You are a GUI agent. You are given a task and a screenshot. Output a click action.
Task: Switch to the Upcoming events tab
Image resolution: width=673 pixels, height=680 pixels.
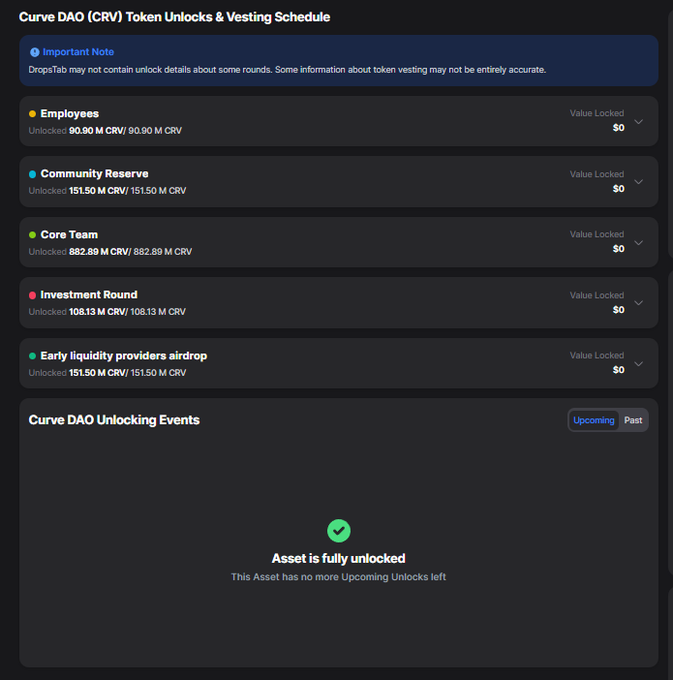594,420
